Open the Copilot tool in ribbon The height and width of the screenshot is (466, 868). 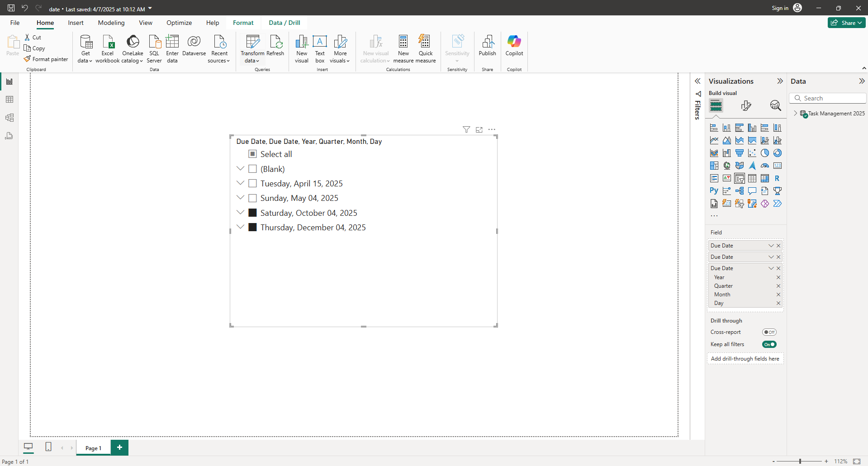(x=514, y=45)
